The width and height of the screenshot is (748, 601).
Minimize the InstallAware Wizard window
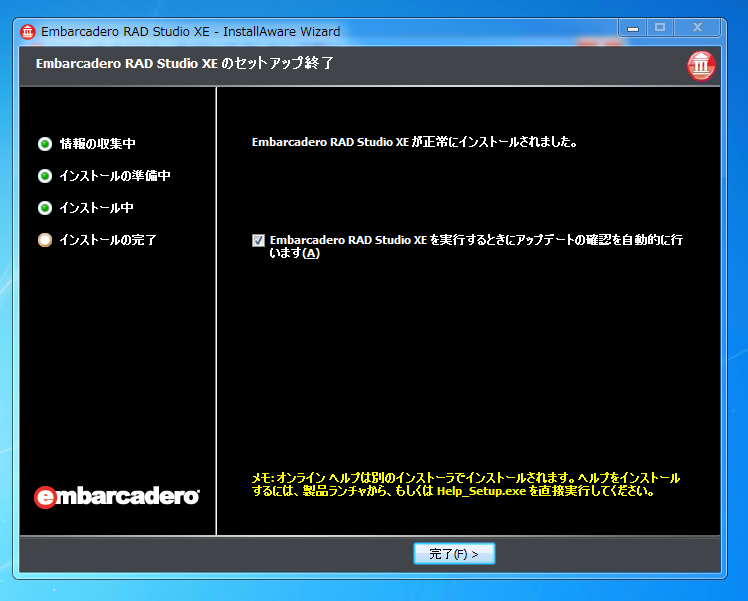click(633, 28)
